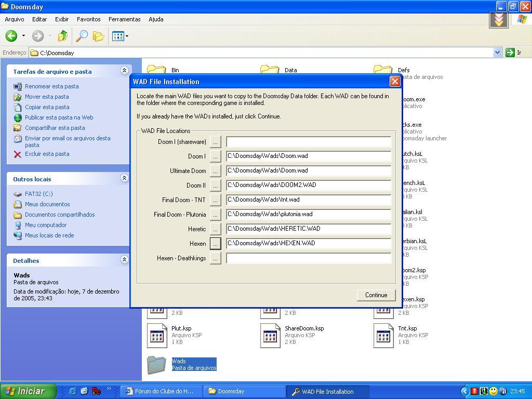Click Compartilhar esta pasta link
This screenshot has width=532, height=399.
[55, 128]
